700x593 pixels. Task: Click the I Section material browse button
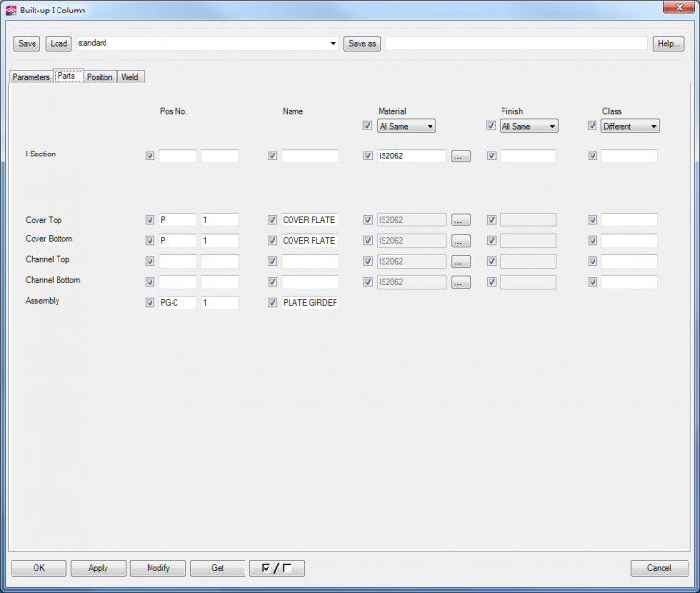[460, 156]
